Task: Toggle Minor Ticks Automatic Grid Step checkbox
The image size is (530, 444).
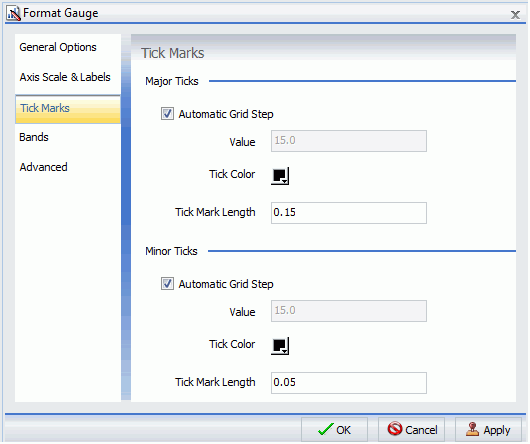Action: click(x=167, y=284)
